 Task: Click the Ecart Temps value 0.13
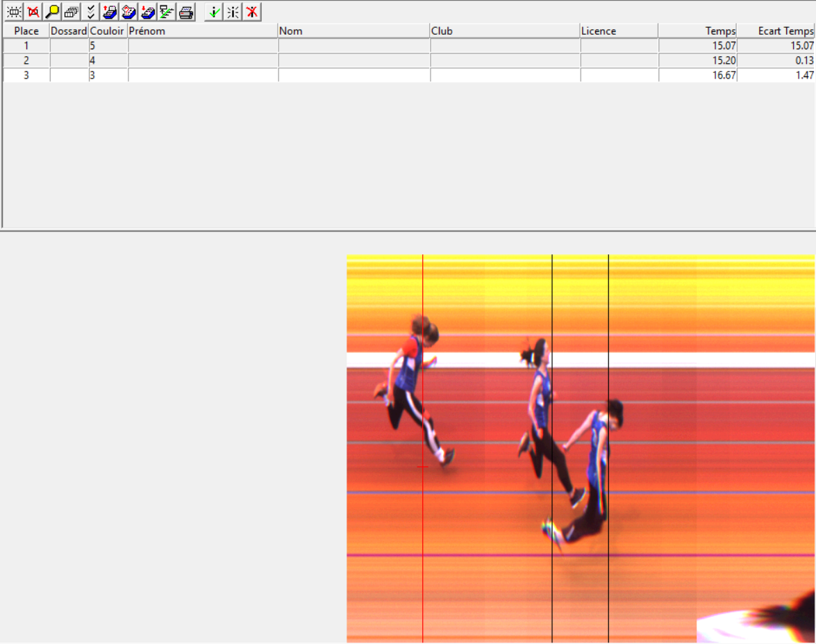pyautogui.click(x=776, y=60)
